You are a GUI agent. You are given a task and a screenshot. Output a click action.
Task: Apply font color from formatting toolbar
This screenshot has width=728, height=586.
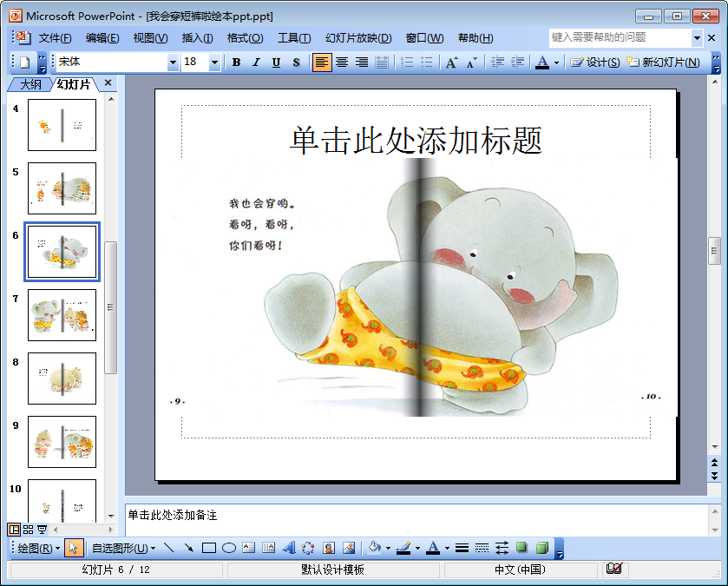pos(542,63)
